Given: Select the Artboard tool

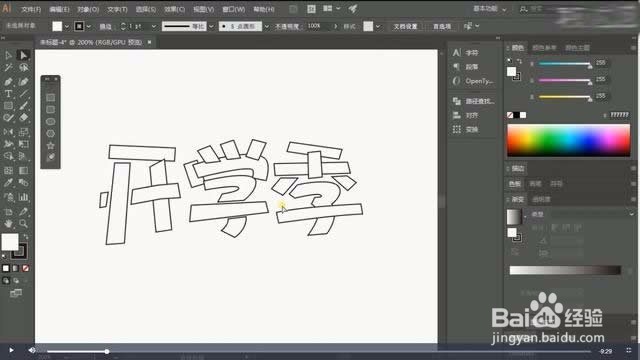Looking at the screenshot, I should [8, 211].
